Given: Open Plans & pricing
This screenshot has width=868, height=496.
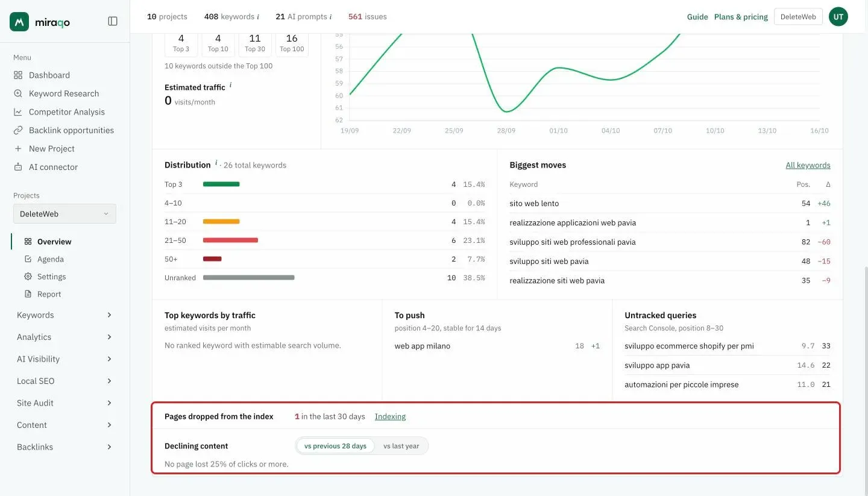Looking at the screenshot, I should pyautogui.click(x=741, y=17).
